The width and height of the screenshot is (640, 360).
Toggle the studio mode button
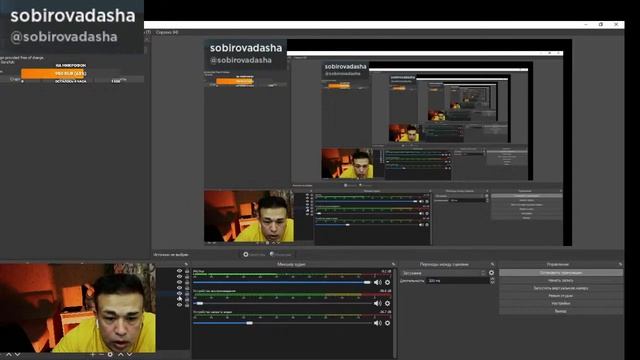[x=561, y=296]
